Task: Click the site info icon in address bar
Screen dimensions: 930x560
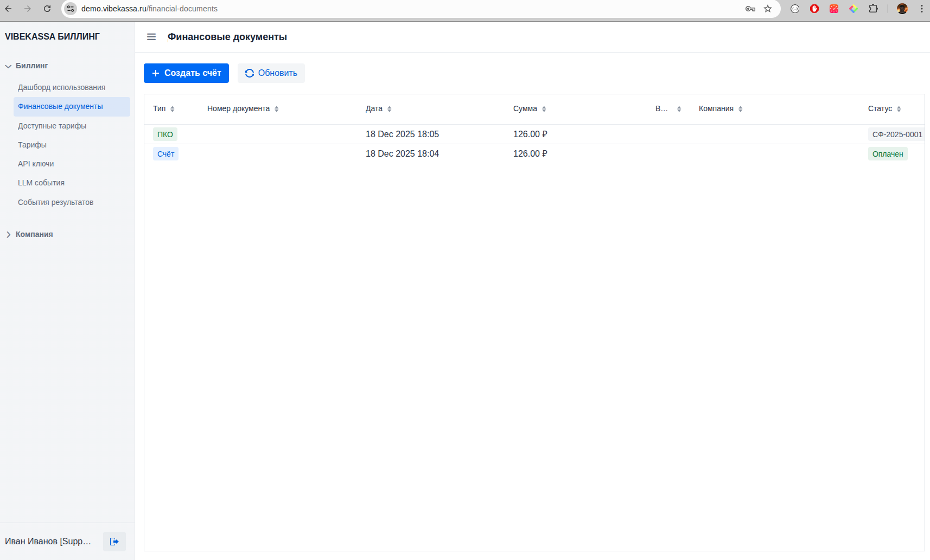Action: (x=71, y=9)
